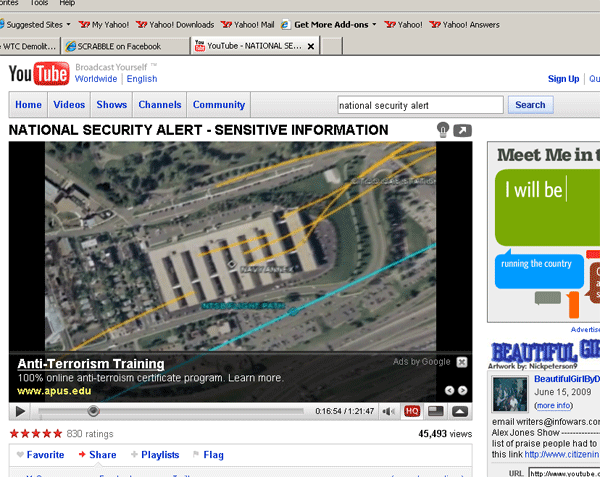Click the YouTube logo
This screenshot has height=477, width=600.
[37, 73]
